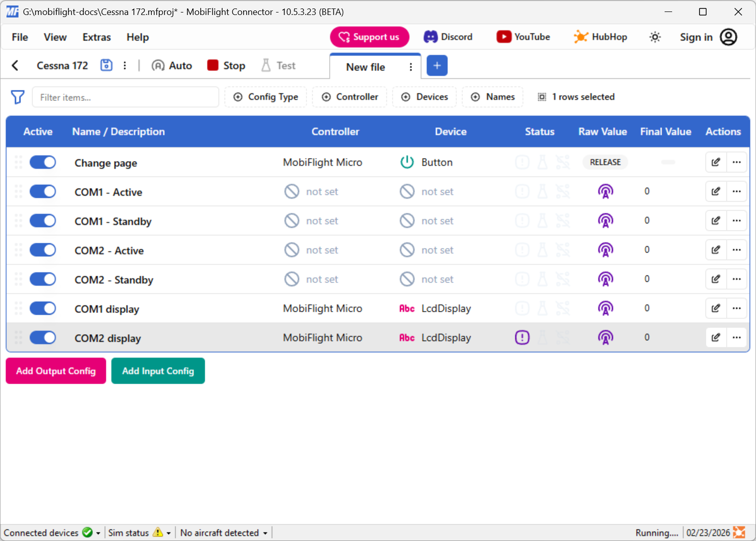Start Auto run mode
Image resolution: width=756 pixels, height=541 pixels.
[171, 65]
